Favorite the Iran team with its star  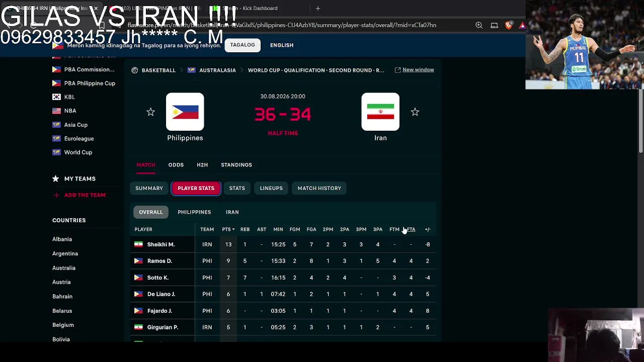[x=415, y=112]
